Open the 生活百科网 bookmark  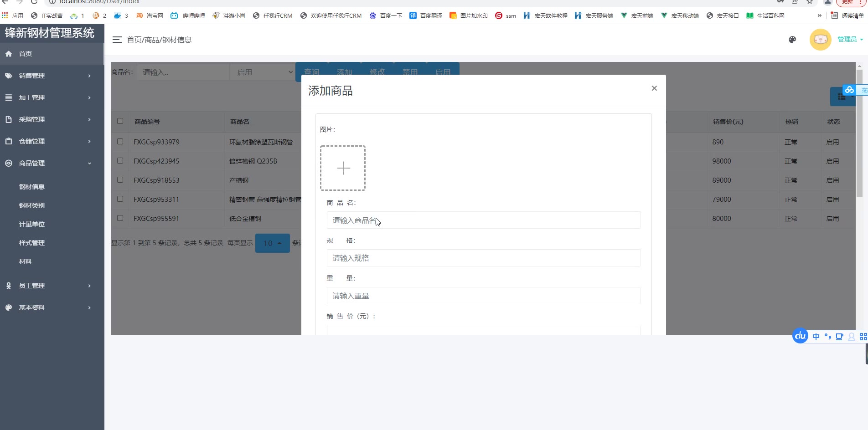tap(765, 15)
